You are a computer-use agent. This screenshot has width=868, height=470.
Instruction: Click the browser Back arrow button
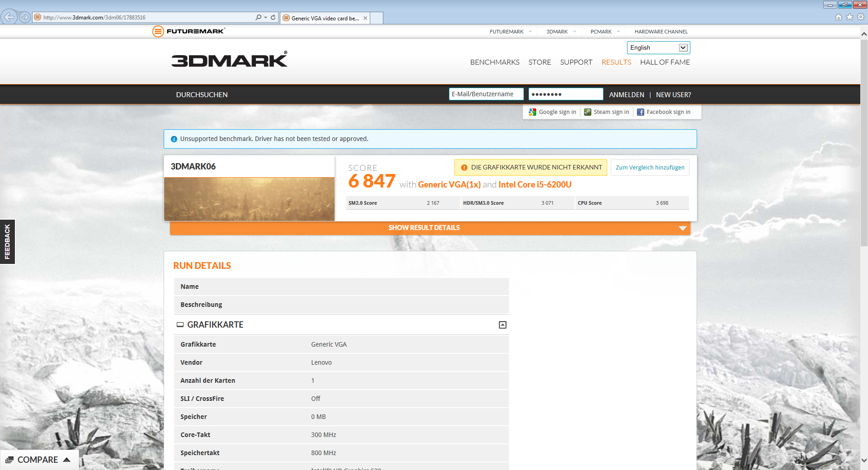[9, 17]
